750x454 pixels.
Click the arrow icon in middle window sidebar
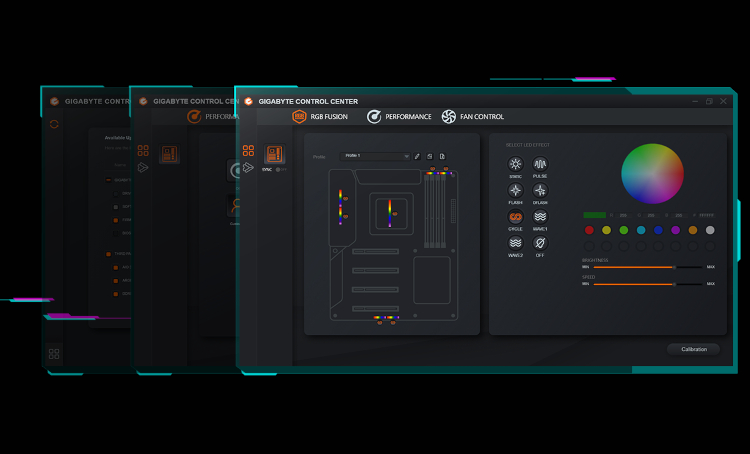click(143, 167)
